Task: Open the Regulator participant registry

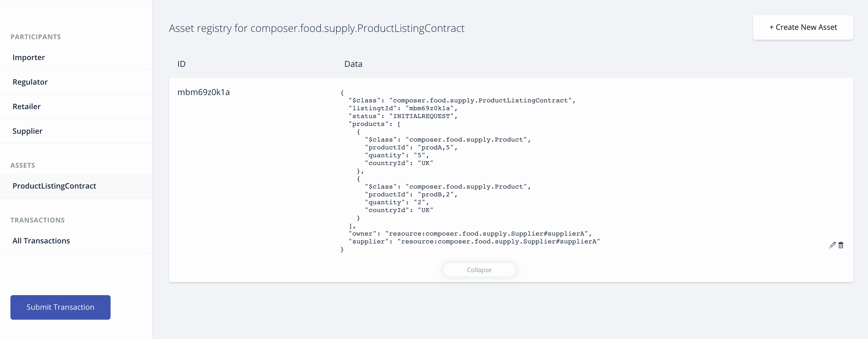Action: [x=30, y=82]
